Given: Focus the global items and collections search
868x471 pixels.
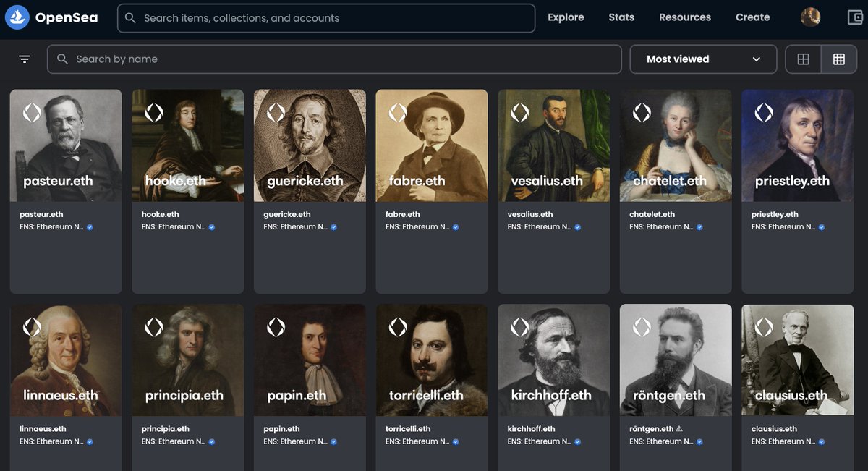Looking at the screenshot, I should [326, 18].
